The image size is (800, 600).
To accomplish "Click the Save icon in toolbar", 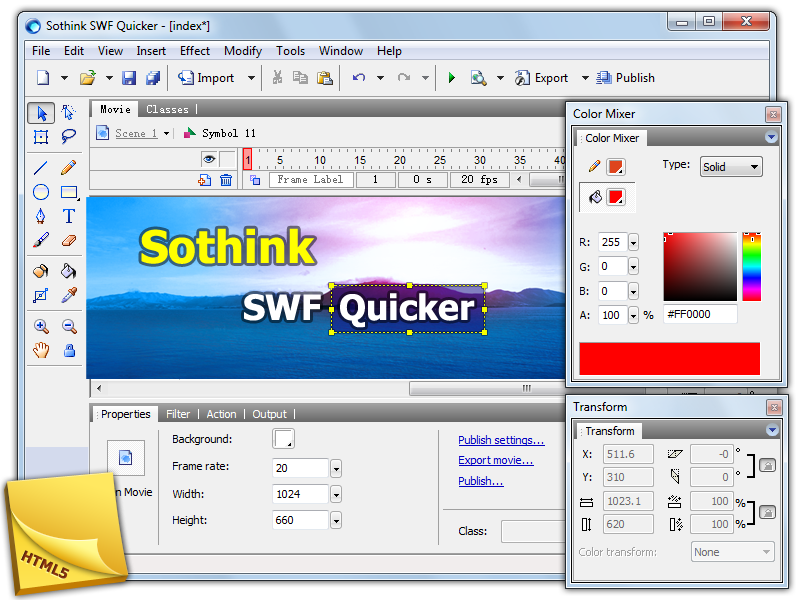I will [129, 78].
